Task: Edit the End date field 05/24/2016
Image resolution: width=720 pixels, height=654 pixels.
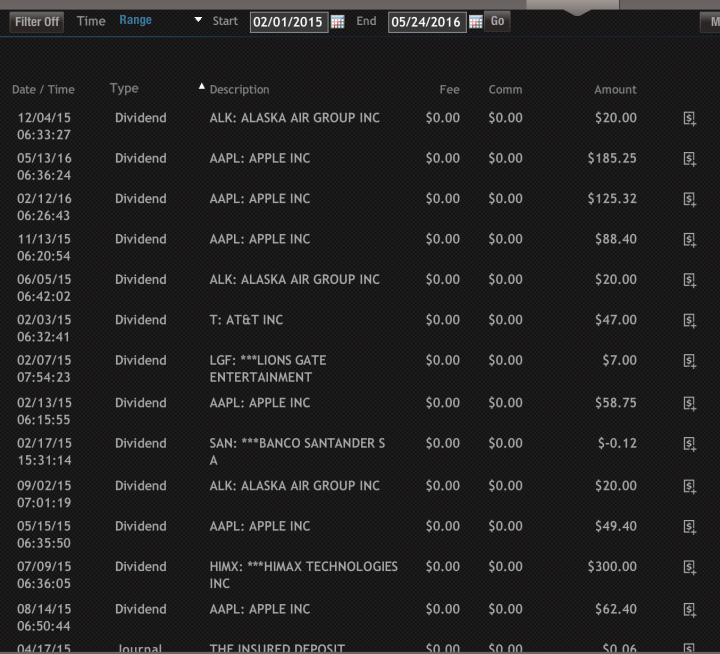Action: tap(427, 22)
